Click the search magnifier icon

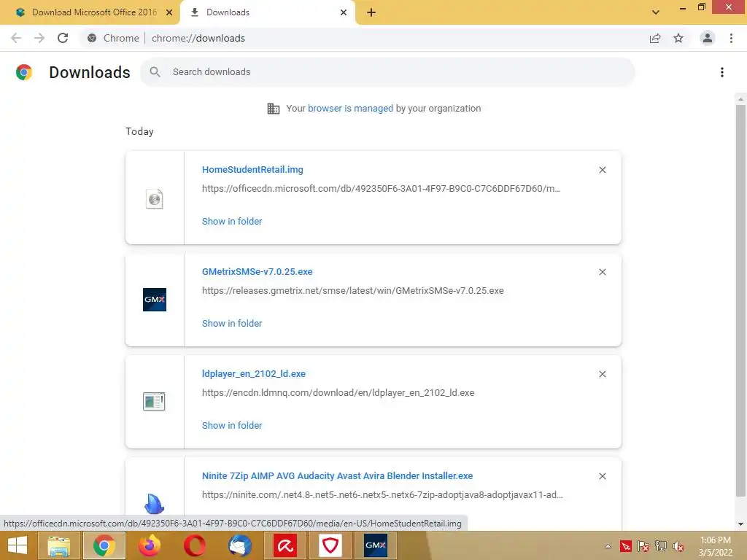[155, 72]
